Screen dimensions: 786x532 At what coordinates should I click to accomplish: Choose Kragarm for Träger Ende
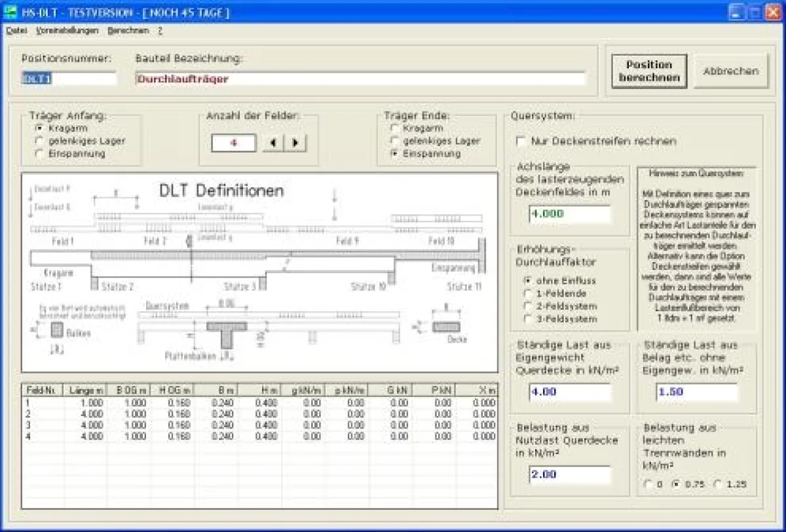pyautogui.click(x=395, y=128)
